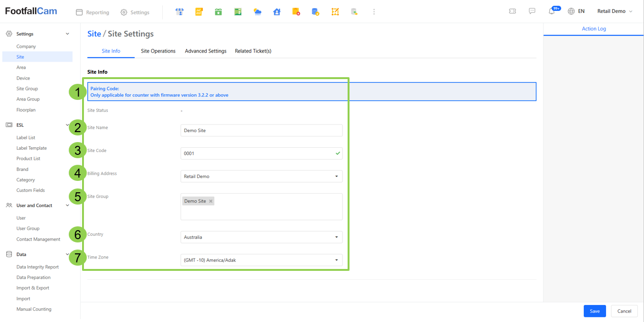Click the Site Name input field
This screenshot has width=644, height=322.
(261, 130)
